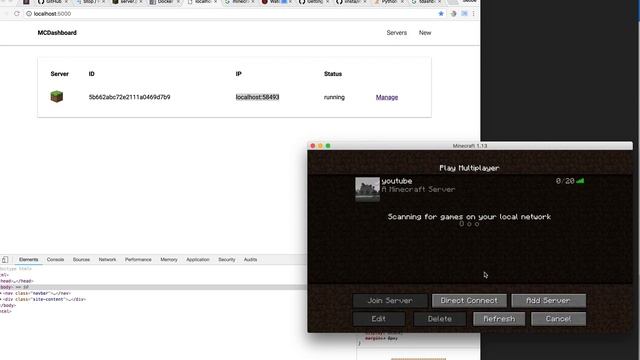Click the Direct Connect button
This screenshot has width=640, height=360.
pos(469,300)
